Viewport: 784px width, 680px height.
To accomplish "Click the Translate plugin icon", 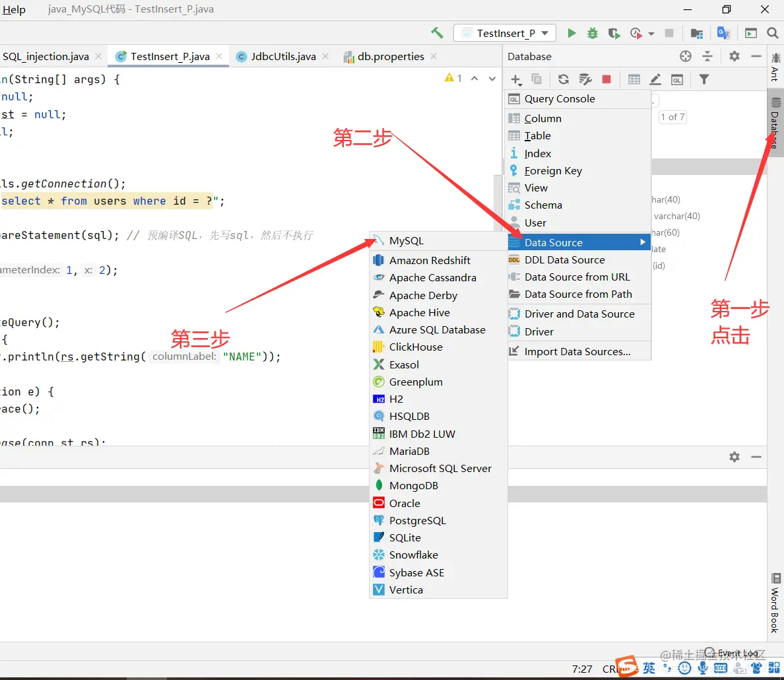I will click(723, 33).
